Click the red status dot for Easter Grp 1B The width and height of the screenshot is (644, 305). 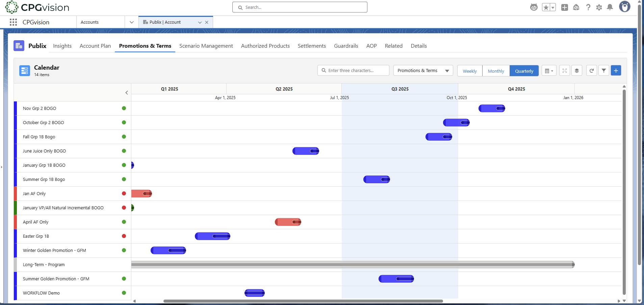point(124,236)
